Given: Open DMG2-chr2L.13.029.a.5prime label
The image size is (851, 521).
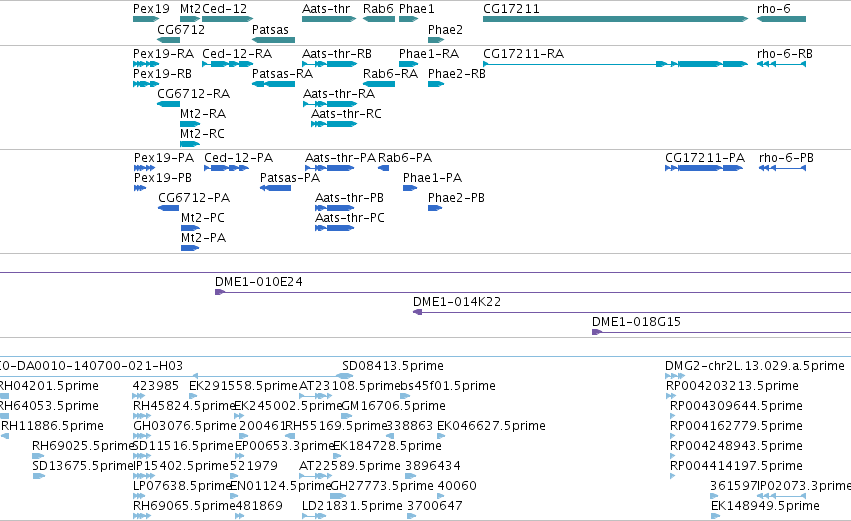Looking at the screenshot, I should pos(755,366).
